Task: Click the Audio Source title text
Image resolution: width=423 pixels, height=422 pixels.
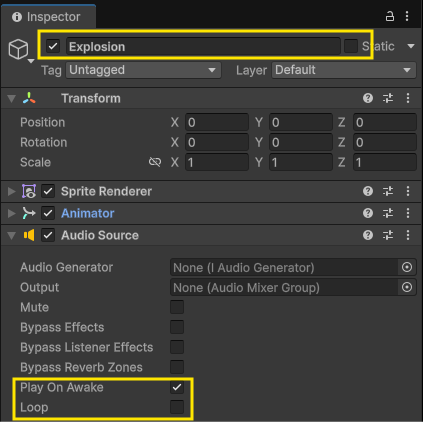Action: pyautogui.click(x=100, y=235)
